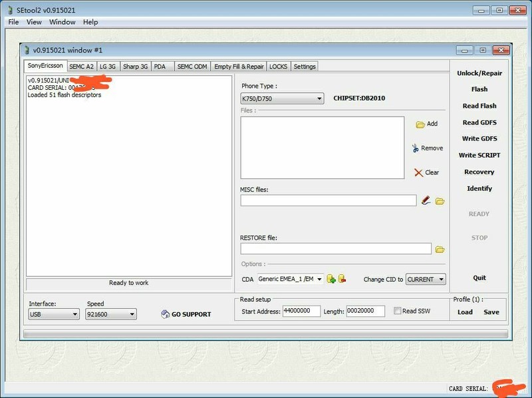Click the Load profile button

click(465, 312)
